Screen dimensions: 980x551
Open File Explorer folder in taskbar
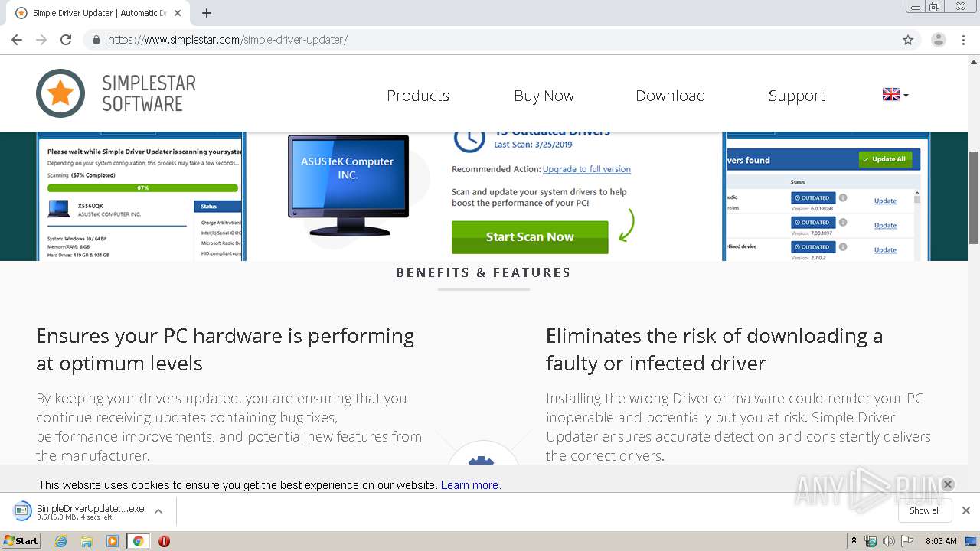point(87,541)
